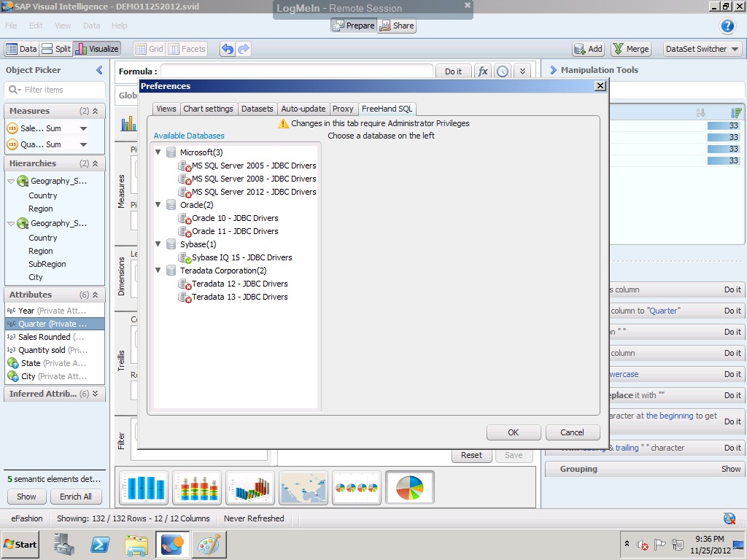
Task: Cancel the Preferences dialog
Action: [x=572, y=432]
